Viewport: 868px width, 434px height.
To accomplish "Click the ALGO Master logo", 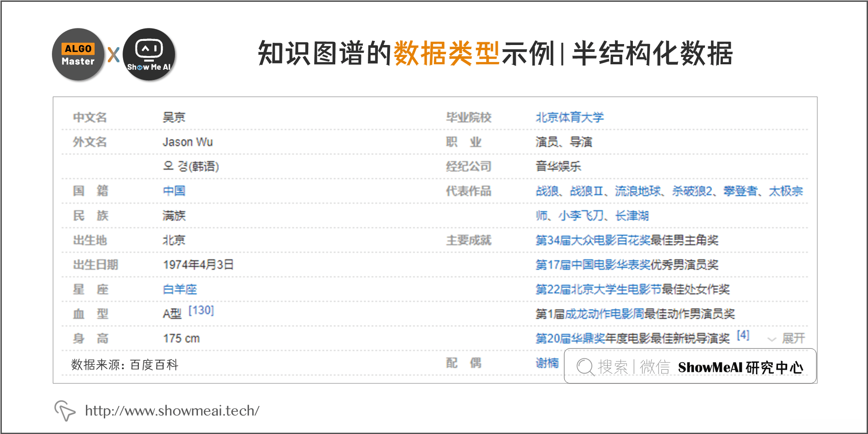I will pyautogui.click(x=78, y=55).
